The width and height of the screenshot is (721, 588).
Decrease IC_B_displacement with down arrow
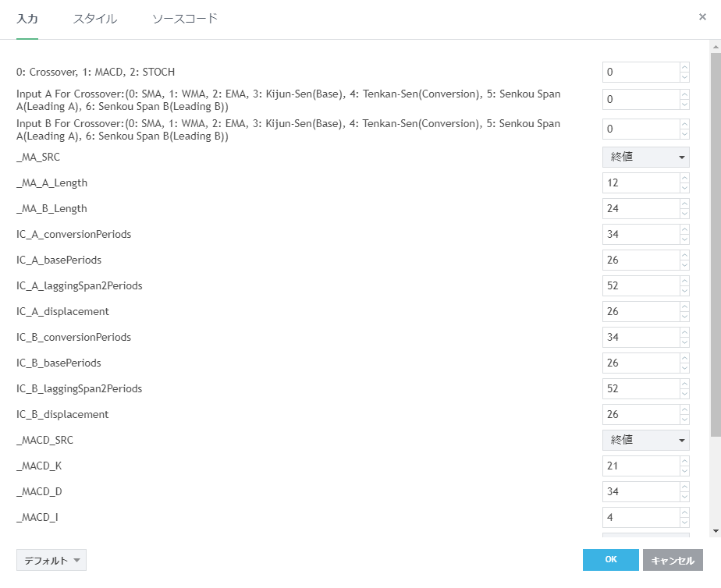pos(684,420)
